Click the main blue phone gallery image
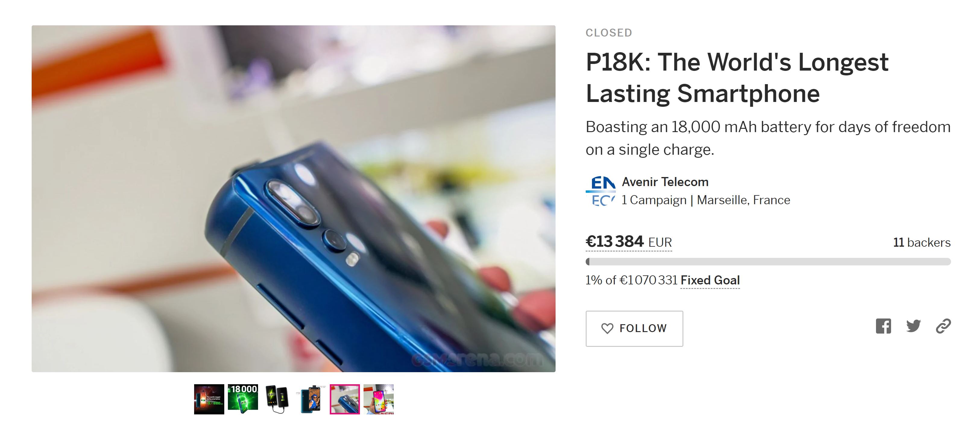Image resolution: width=980 pixels, height=434 pixels. tap(293, 199)
